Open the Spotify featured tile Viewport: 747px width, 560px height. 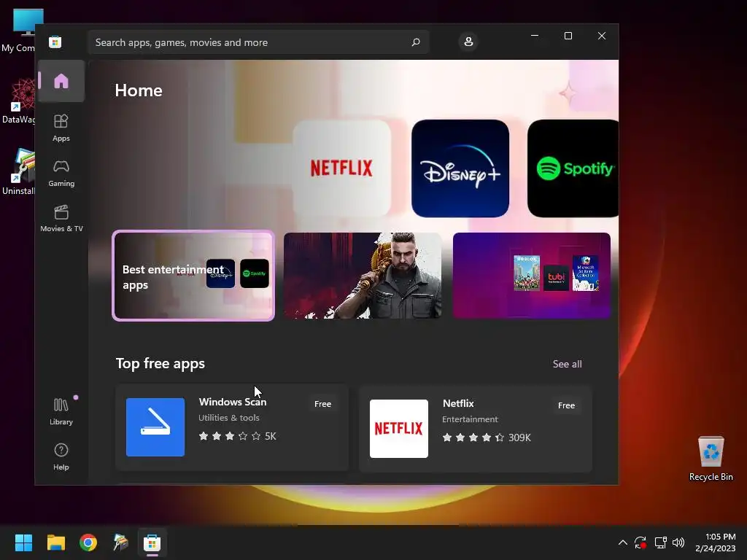pos(573,168)
